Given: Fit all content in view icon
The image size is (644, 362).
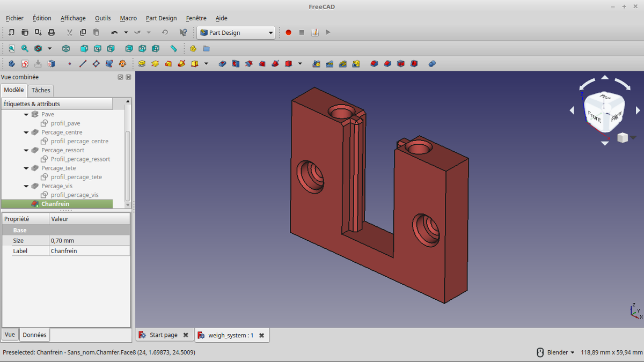Looking at the screenshot, I should click(12, 48).
